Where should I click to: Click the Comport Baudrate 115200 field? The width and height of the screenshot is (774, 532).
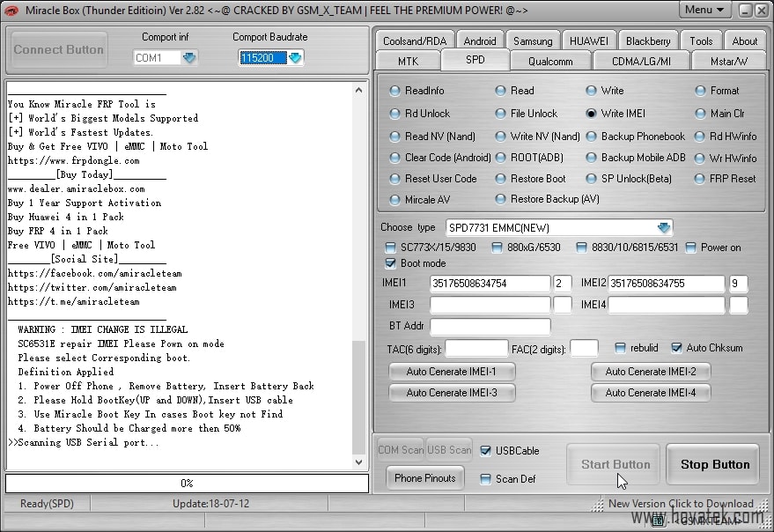point(263,58)
